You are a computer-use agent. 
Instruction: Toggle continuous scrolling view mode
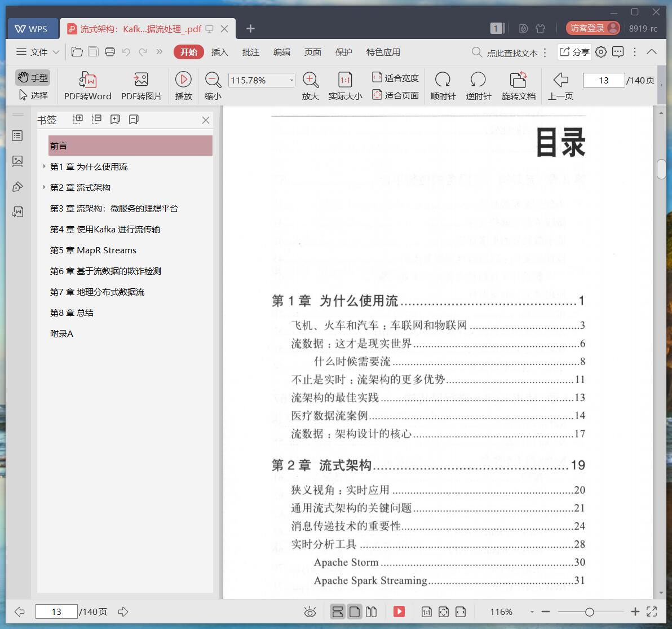[338, 612]
